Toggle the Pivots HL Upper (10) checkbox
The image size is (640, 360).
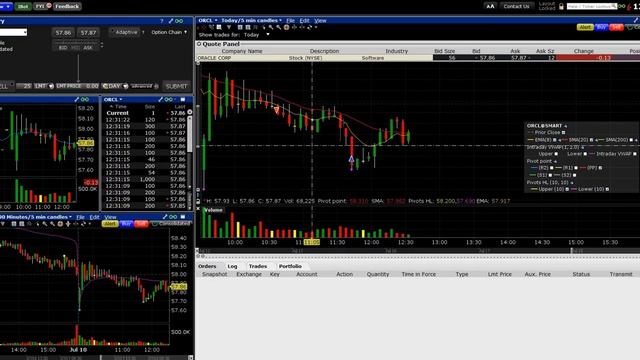pyautogui.click(x=567, y=189)
